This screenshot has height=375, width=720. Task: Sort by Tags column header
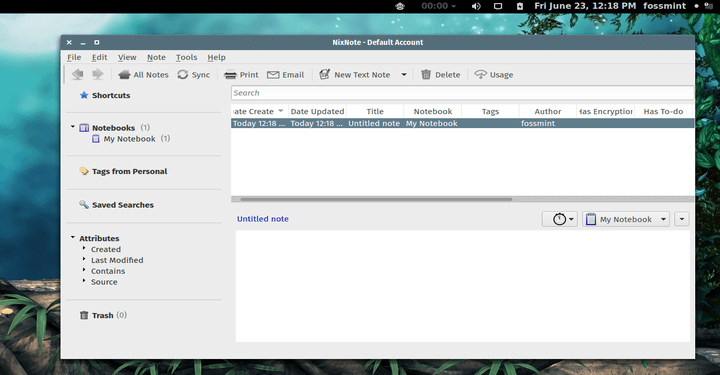click(490, 111)
